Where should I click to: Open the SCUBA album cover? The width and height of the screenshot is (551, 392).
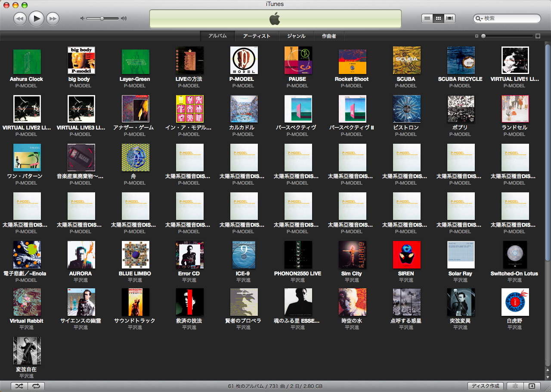[x=407, y=60]
